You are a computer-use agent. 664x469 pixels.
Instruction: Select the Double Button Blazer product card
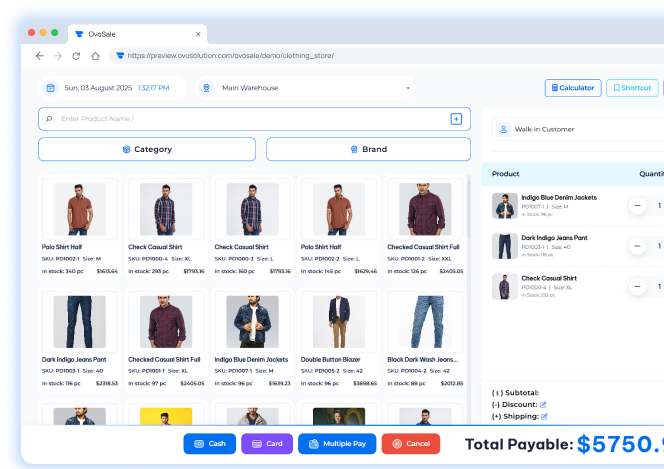(x=338, y=340)
